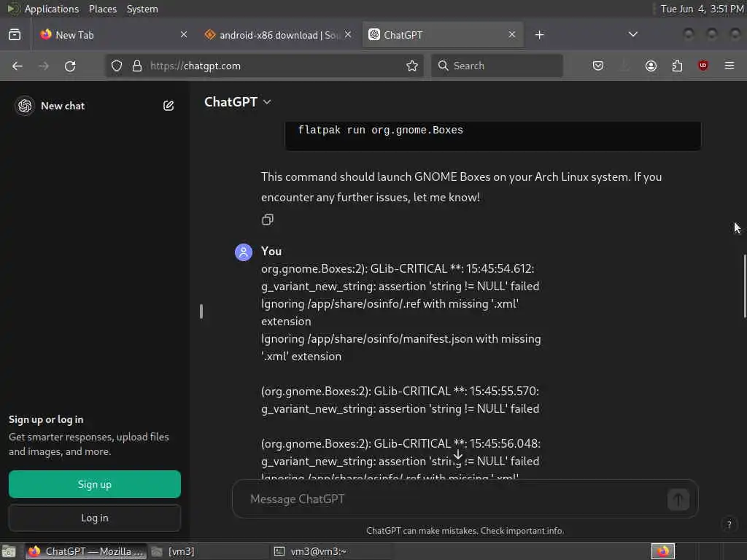
Task: Open tracking protection shield icon
Action: [x=117, y=66]
